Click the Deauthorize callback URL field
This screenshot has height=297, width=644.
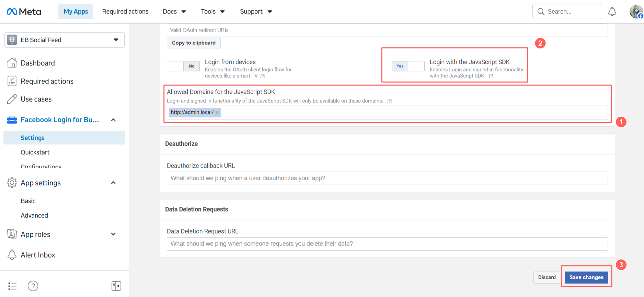click(x=387, y=178)
